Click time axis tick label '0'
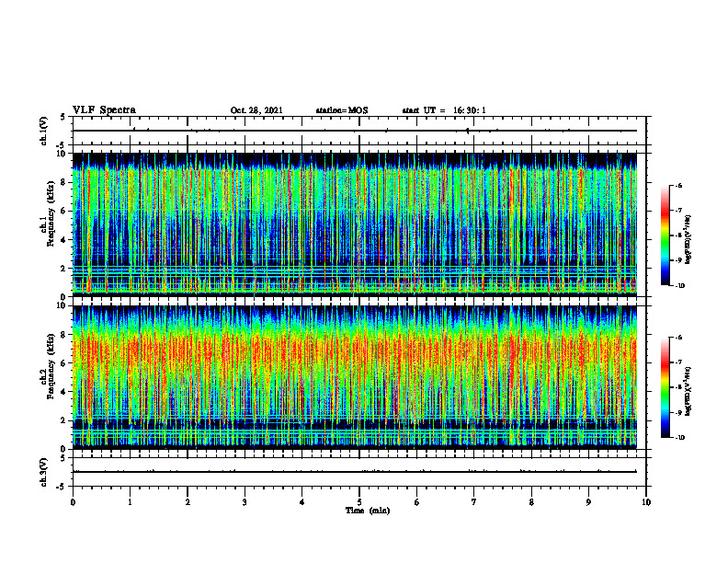 click(73, 501)
